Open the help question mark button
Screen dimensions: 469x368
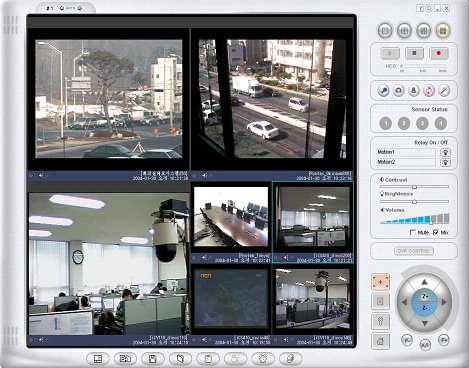[420, 8]
